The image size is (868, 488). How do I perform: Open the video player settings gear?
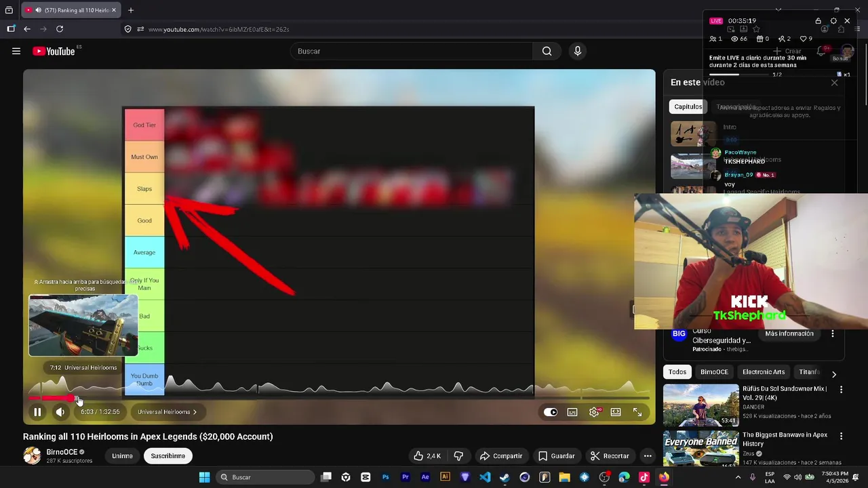594,412
